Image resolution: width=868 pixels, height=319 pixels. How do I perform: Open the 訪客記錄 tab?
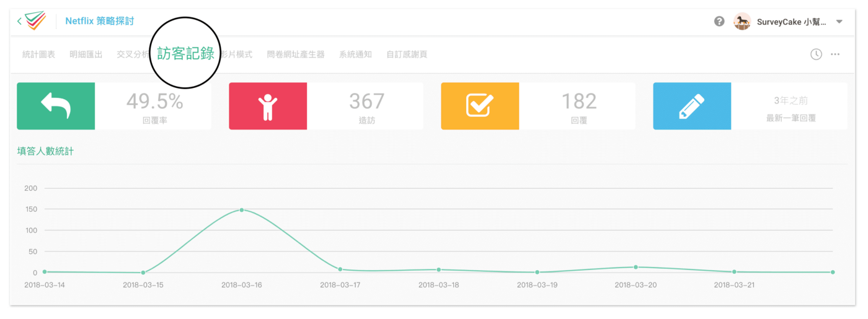pos(186,53)
